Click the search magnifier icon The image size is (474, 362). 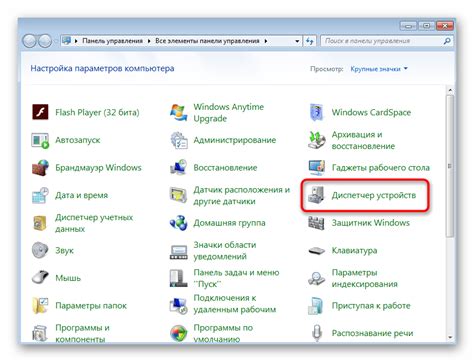click(447, 41)
